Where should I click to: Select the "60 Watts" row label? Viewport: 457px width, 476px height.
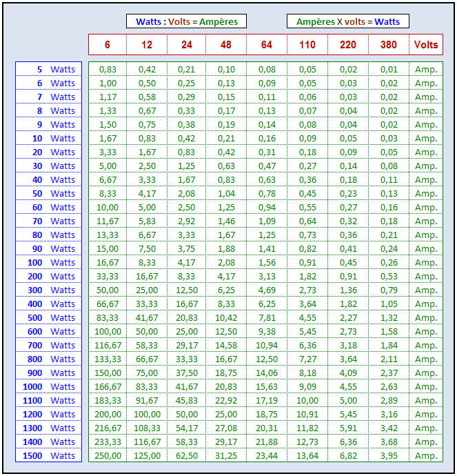click(48, 208)
